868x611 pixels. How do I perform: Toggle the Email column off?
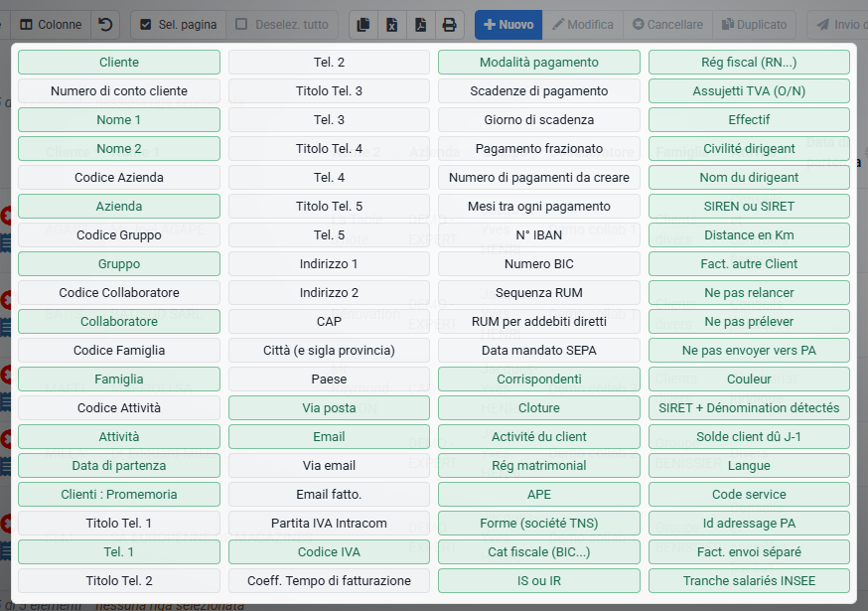pyautogui.click(x=329, y=436)
